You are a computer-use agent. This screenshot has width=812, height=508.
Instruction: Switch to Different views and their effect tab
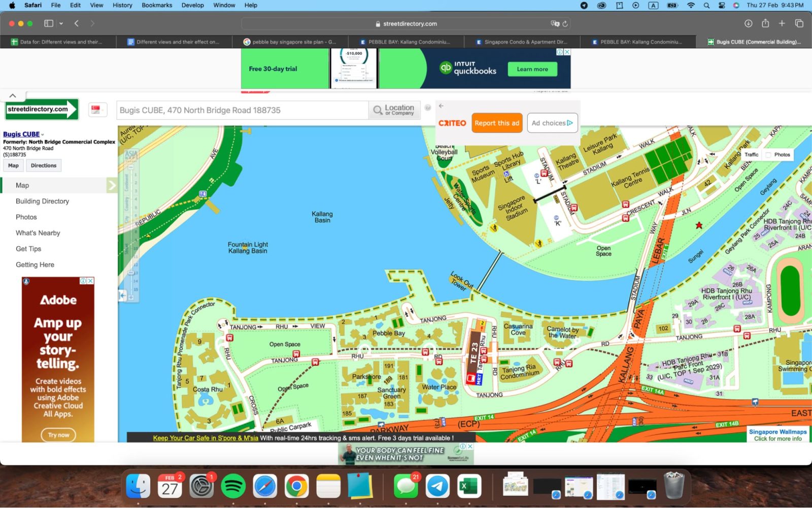tap(174, 42)
